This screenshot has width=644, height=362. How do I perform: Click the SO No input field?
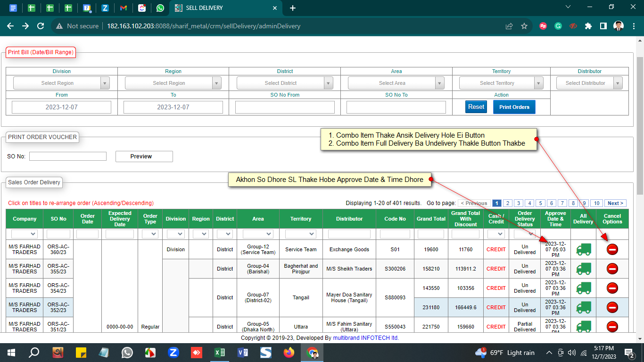68,156
